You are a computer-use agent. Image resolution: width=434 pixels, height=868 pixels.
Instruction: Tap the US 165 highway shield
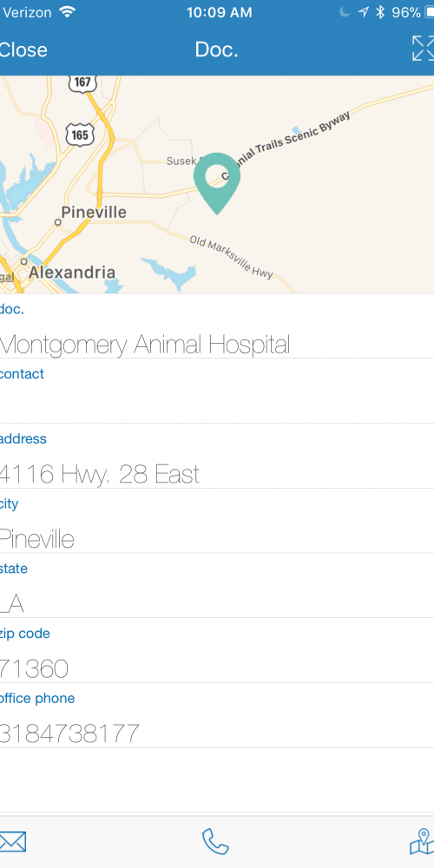click(80, 135)
